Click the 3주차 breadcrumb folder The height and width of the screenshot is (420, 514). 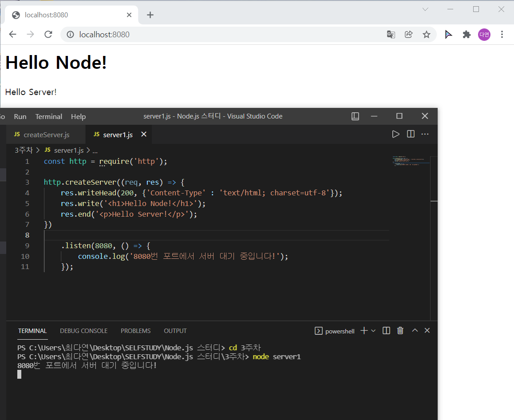24,150
